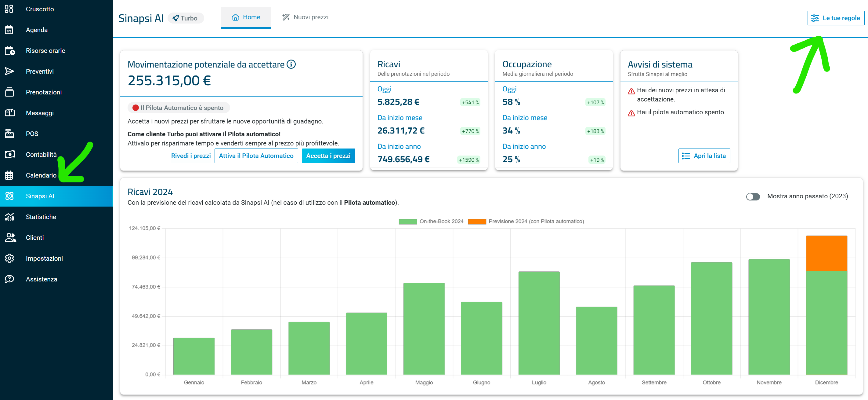Open the POS register icon
868x400 pixels.
click(9, 134)
